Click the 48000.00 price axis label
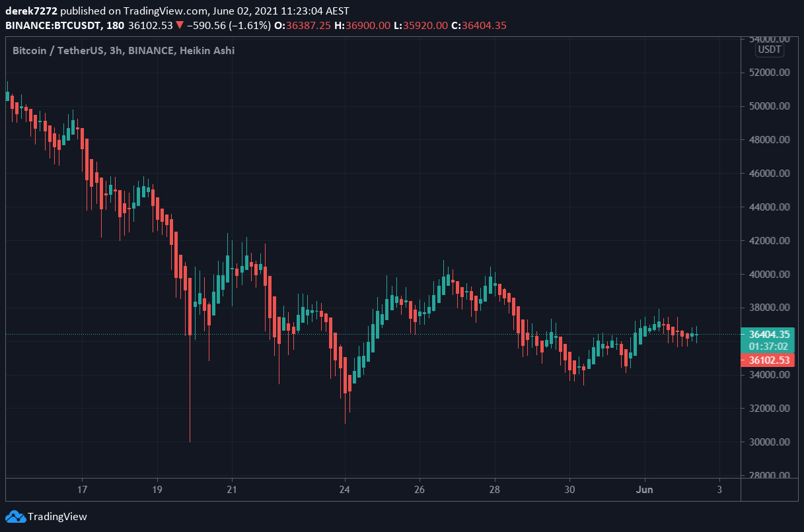 (769, 140)
